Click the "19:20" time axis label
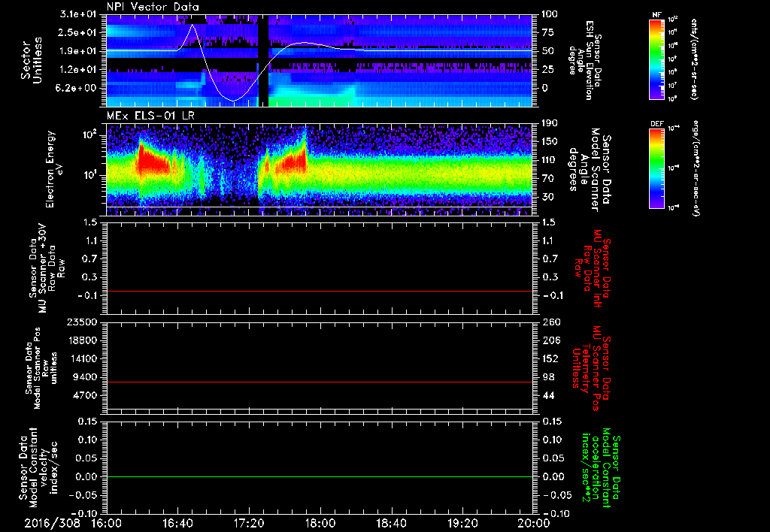Screen dimensions: 770x532 pyautogui.click(x=462, y=523)
